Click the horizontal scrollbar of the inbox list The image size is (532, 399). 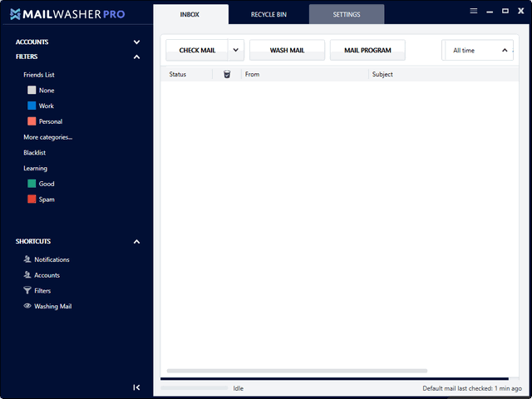click(x=297, y=371)
